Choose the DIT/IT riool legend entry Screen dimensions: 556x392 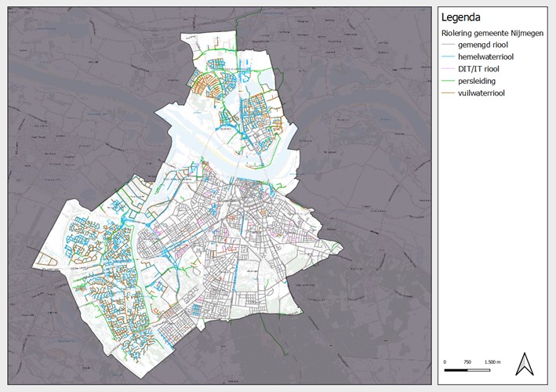(x=479, y=69)
